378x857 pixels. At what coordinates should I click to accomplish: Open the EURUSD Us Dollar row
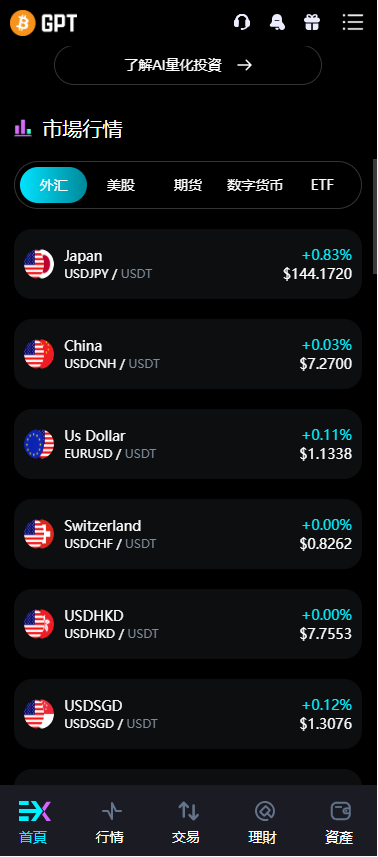(x=188, y=444)
